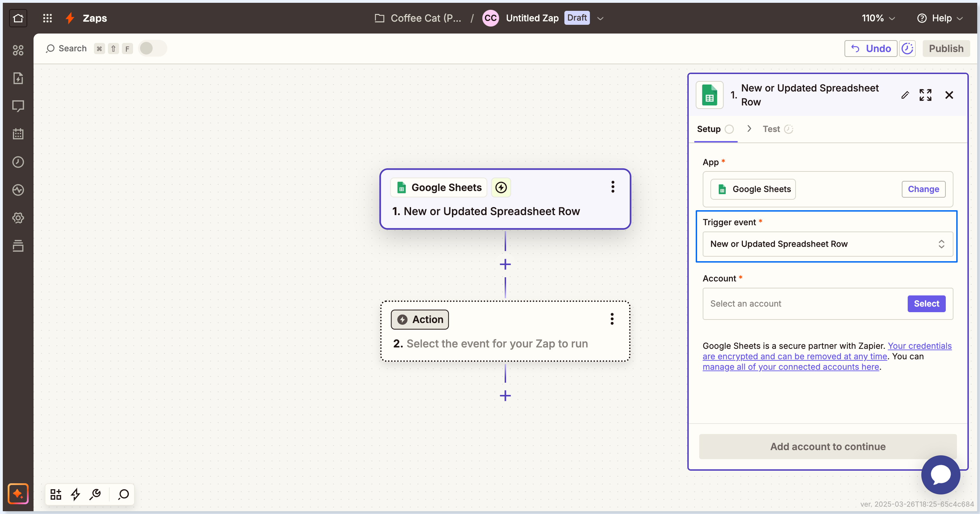Expand the step panel to fullscreen
Viewport: 980px width, 514px height.
925,95
